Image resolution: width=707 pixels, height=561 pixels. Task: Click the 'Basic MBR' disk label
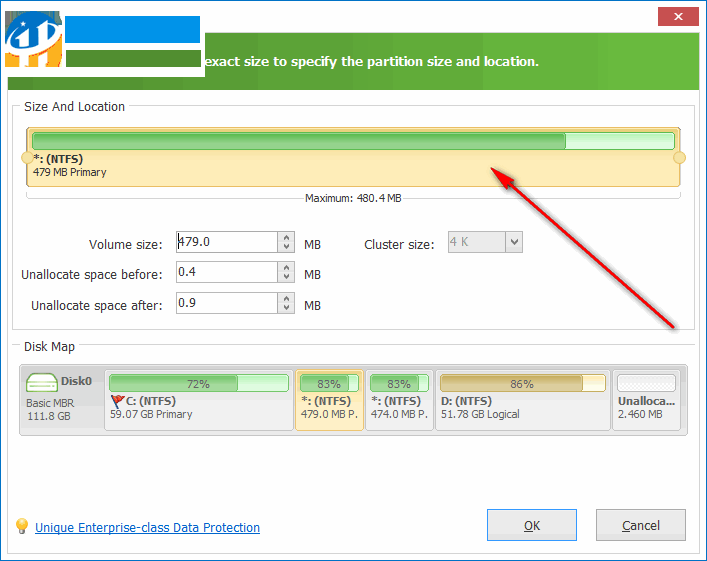[x=50, y=403]
